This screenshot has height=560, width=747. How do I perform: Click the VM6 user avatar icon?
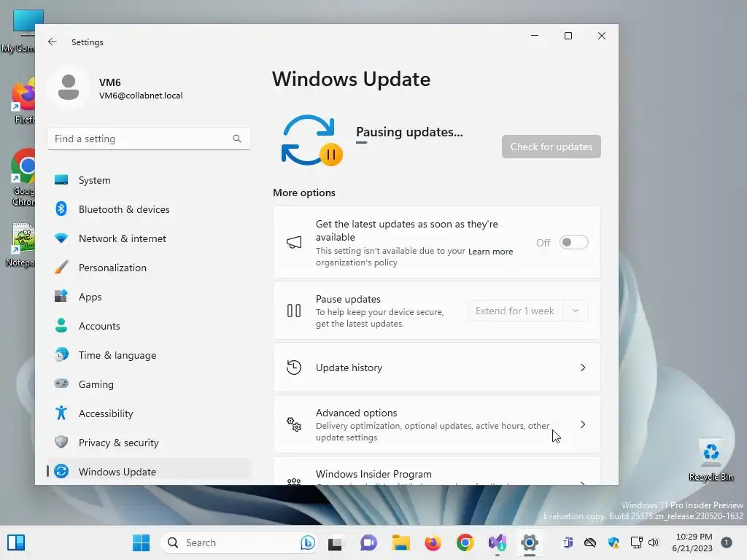[x=69, y=87]
